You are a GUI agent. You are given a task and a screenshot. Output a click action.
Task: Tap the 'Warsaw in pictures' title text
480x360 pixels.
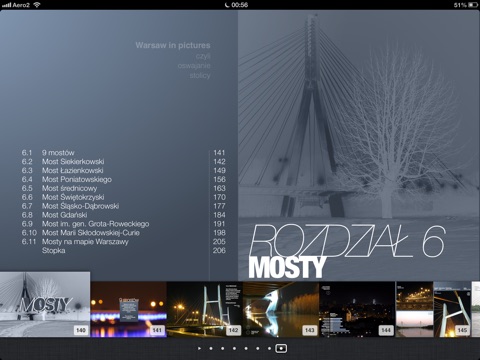click(173, 45)
